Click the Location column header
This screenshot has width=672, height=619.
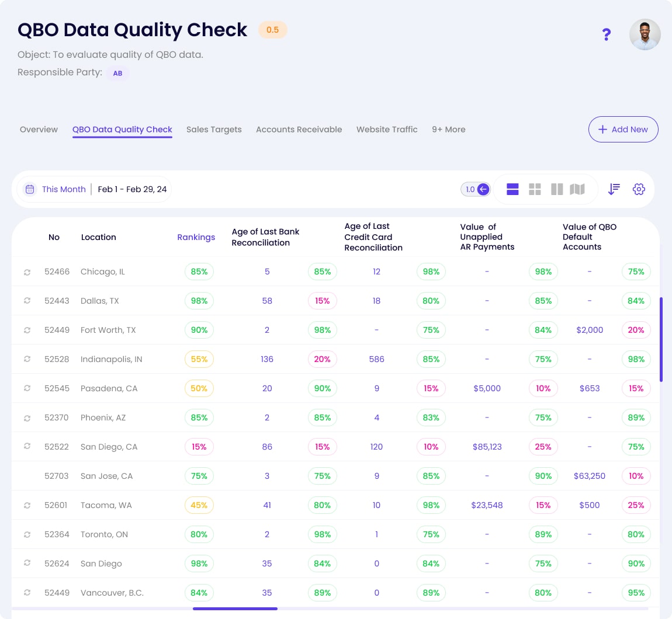coord(99,237)
